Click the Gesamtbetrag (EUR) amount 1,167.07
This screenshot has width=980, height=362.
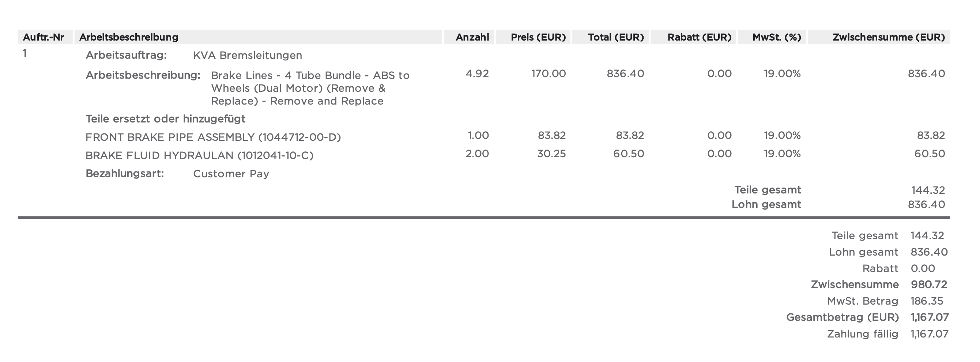pos(930,317)
